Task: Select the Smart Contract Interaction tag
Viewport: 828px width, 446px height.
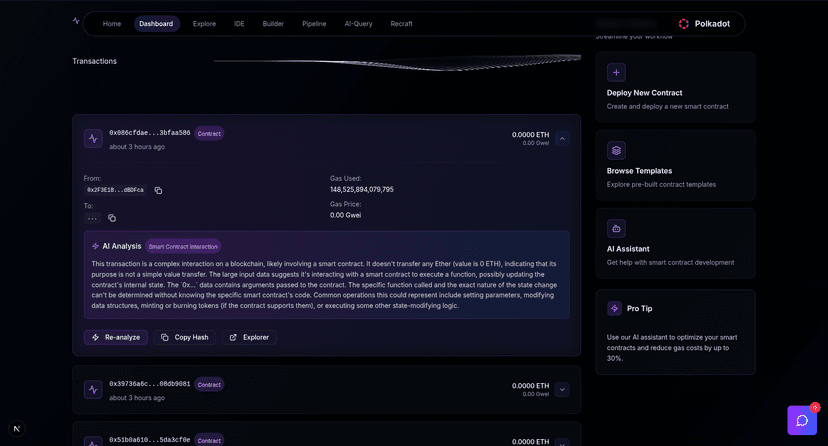Action: point(183,246)
